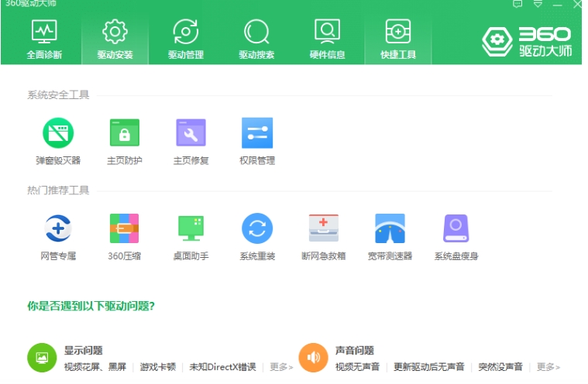Click the 360驱动大师 logo
The width and height of the screenshot is (588, 384).
click(x=527, y=42)
